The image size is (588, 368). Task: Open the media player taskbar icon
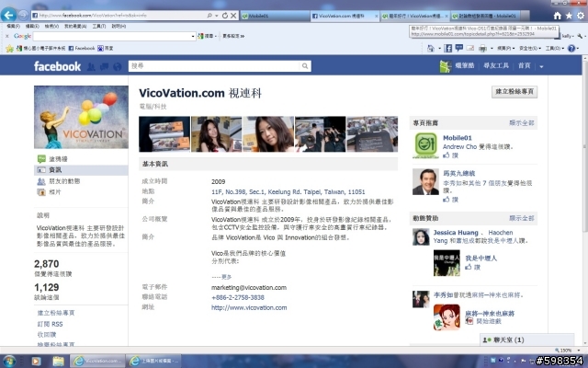(36, 362)
